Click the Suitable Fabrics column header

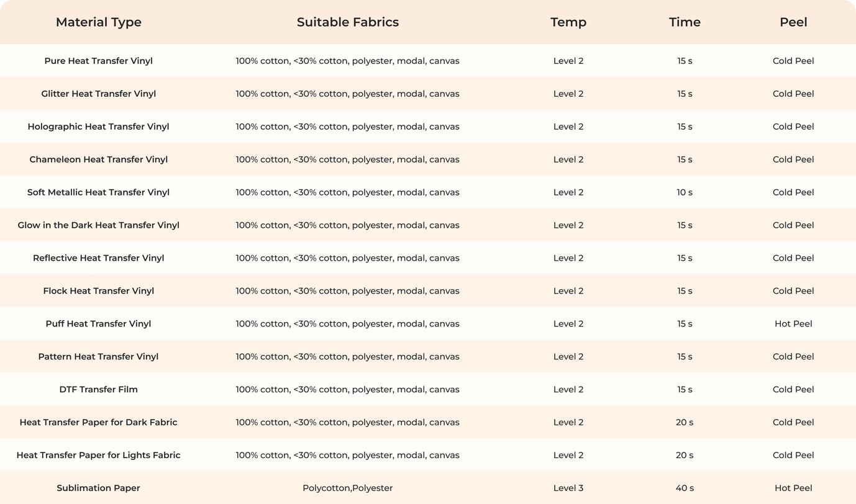(348, 22)
